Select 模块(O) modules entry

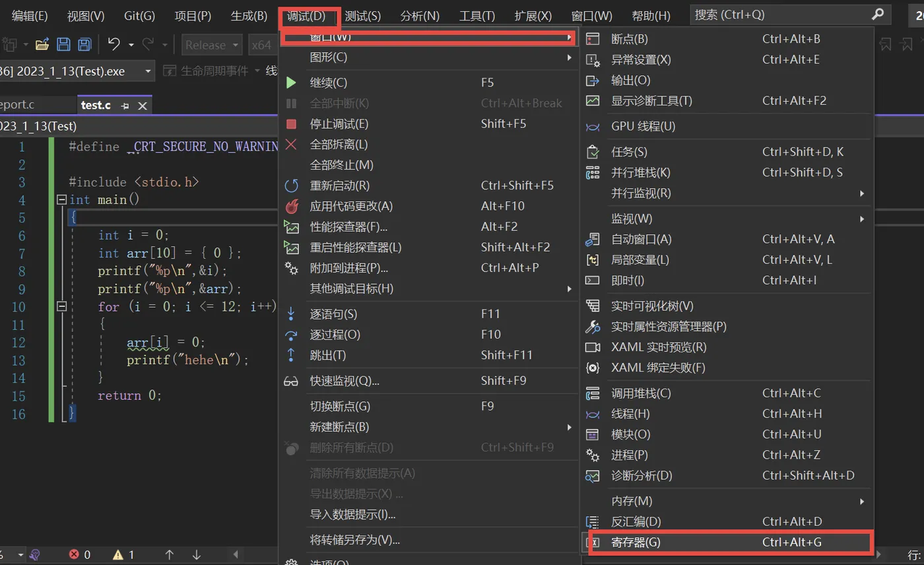727,434
